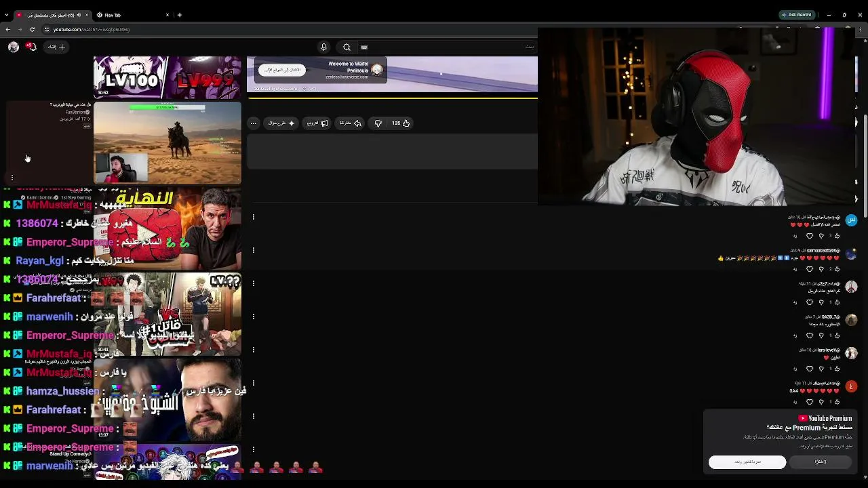The width and height of the screenshot is (868, 488).
Task: Open the lara-loveV commenter avatar
Action: point(851,353)
